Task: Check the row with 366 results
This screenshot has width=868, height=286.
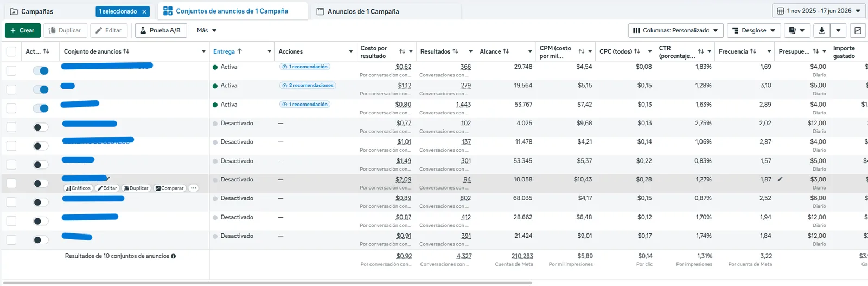Action: [11, 70]
